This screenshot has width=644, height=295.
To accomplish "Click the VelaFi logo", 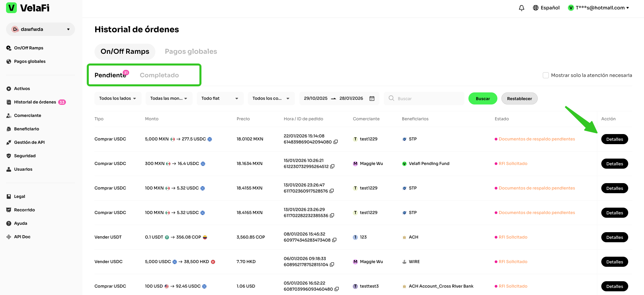I will [x=28, y=8].
